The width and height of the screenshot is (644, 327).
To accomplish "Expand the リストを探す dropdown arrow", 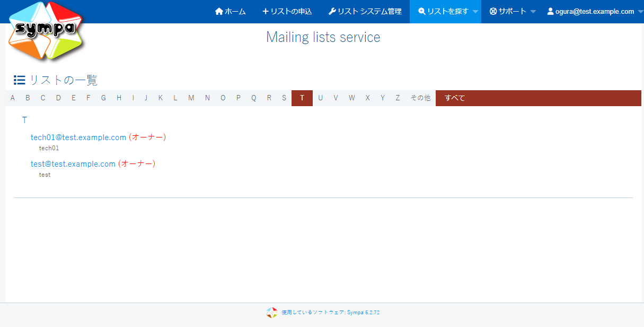I will [475, 12].
